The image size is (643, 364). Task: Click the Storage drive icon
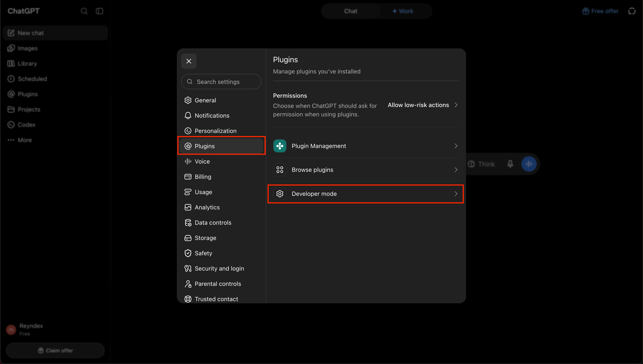click(188, 238)
